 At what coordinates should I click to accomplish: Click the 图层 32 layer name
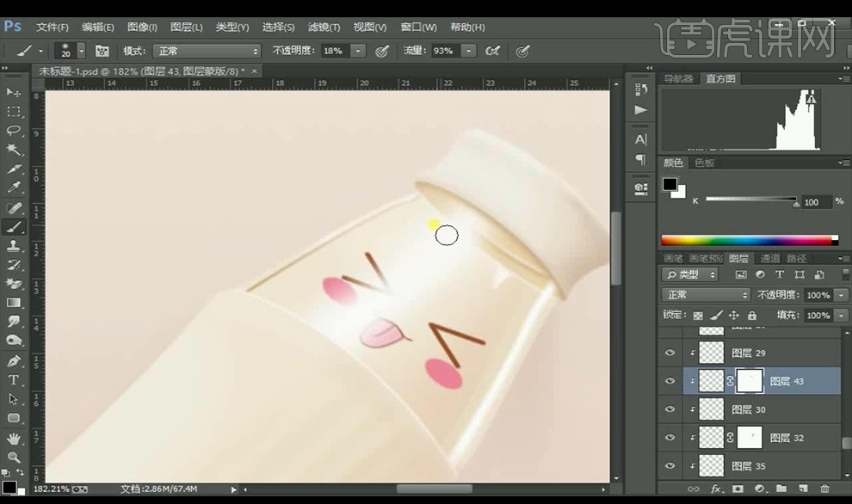(x=786, y=438)
